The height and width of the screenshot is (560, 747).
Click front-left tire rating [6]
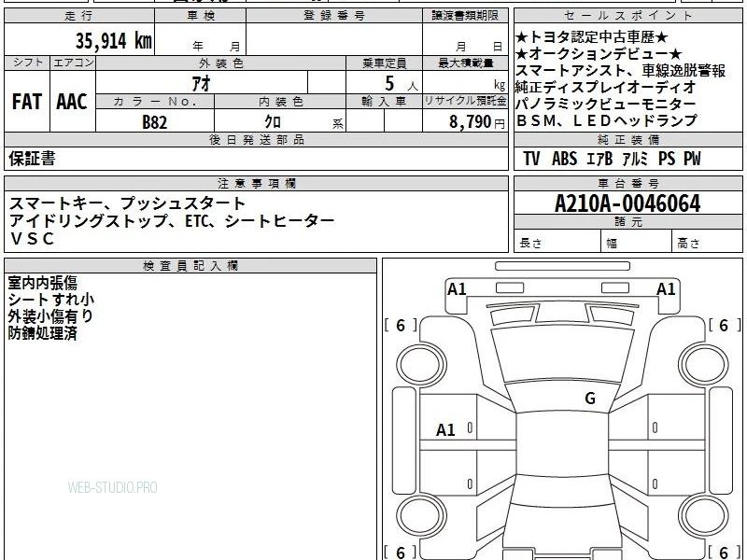[401, 325]
